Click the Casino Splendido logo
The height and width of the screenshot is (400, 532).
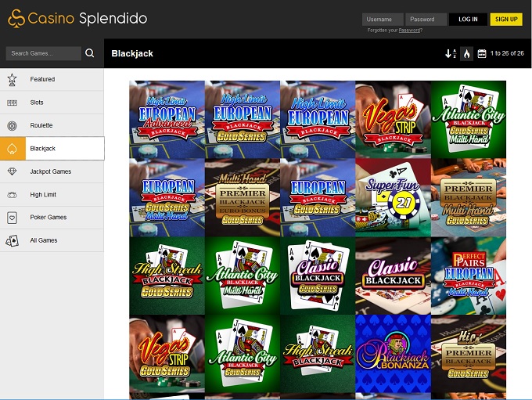[77, 18]
